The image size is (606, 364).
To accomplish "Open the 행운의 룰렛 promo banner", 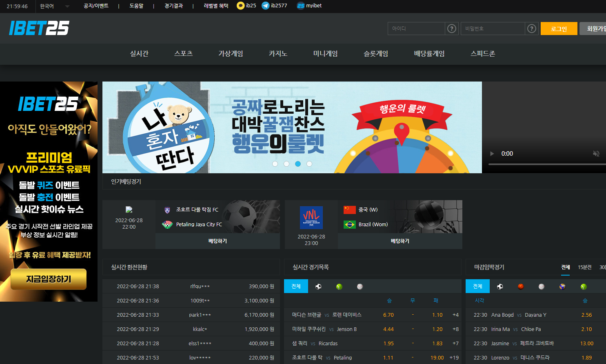I will tap(292, 127).
